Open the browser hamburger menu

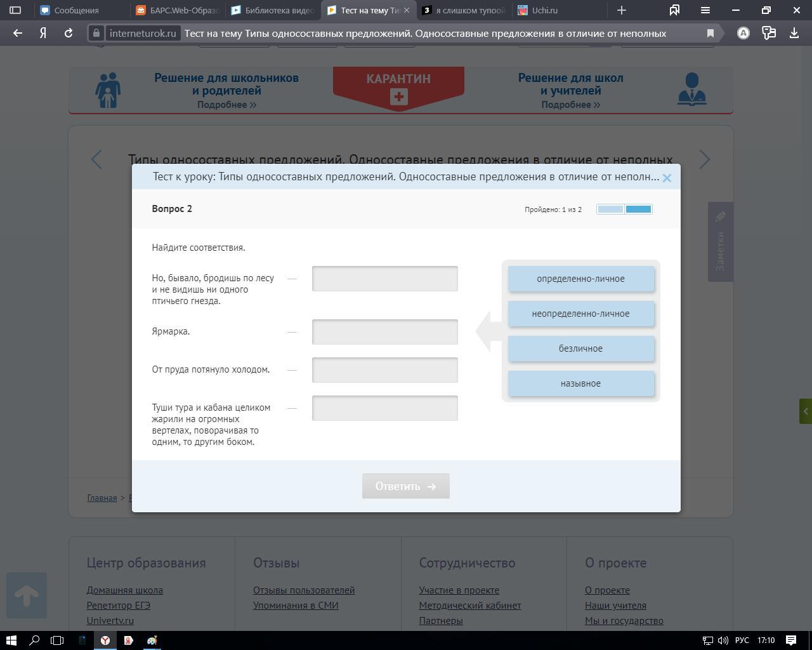click(x=705, y=10)
